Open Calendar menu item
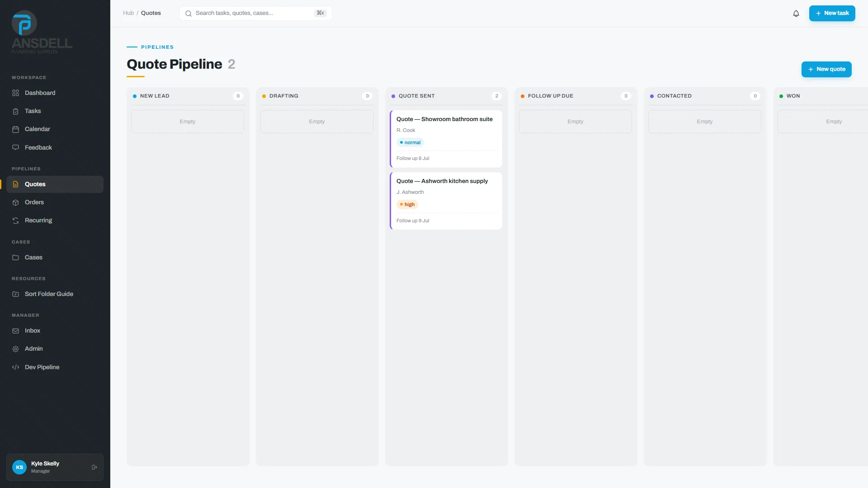 pos(55,129)
